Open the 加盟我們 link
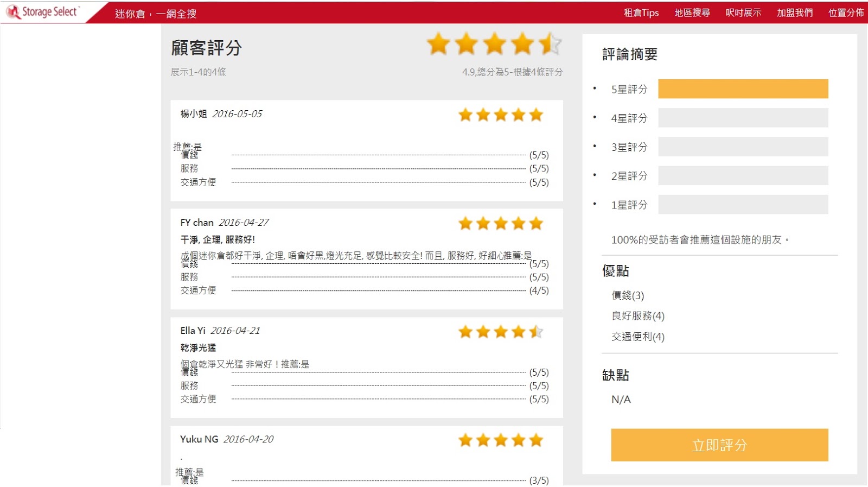 pos(794,12)
